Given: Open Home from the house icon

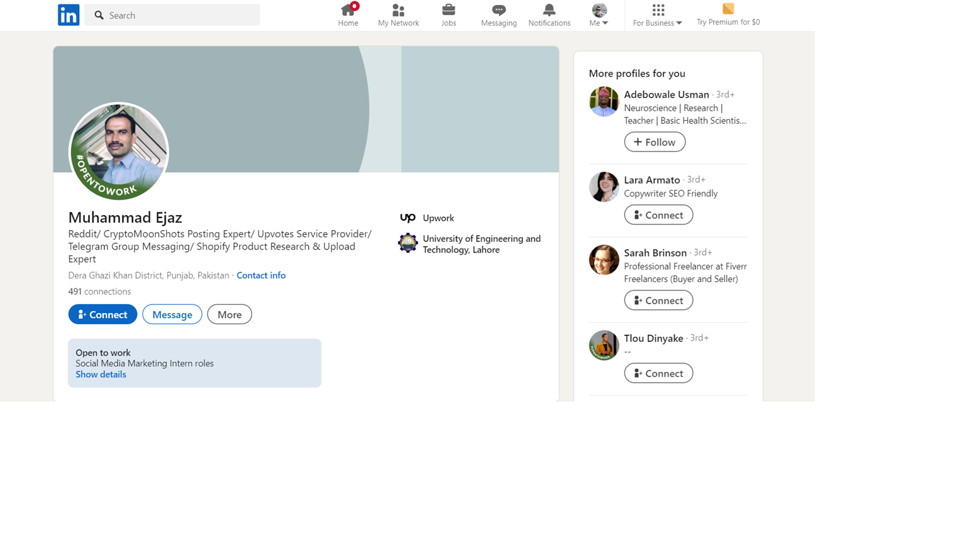Looking at the screenshot, I should 348,10.
